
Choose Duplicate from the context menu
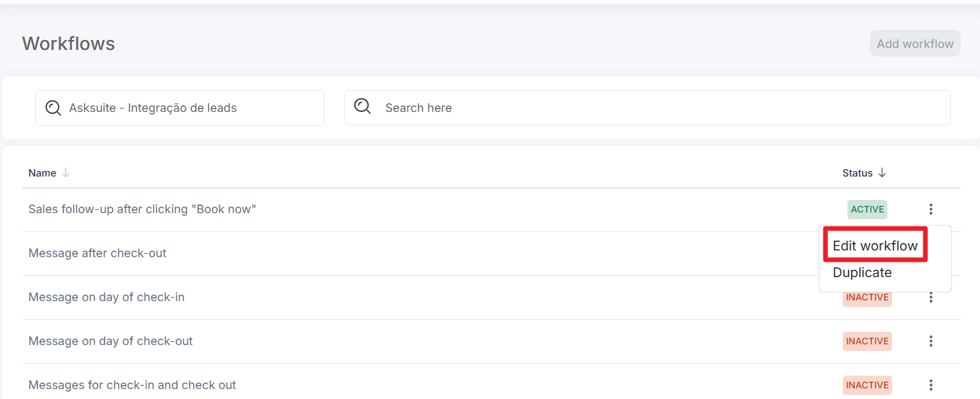pyautogui.click(x=862, y=272)
